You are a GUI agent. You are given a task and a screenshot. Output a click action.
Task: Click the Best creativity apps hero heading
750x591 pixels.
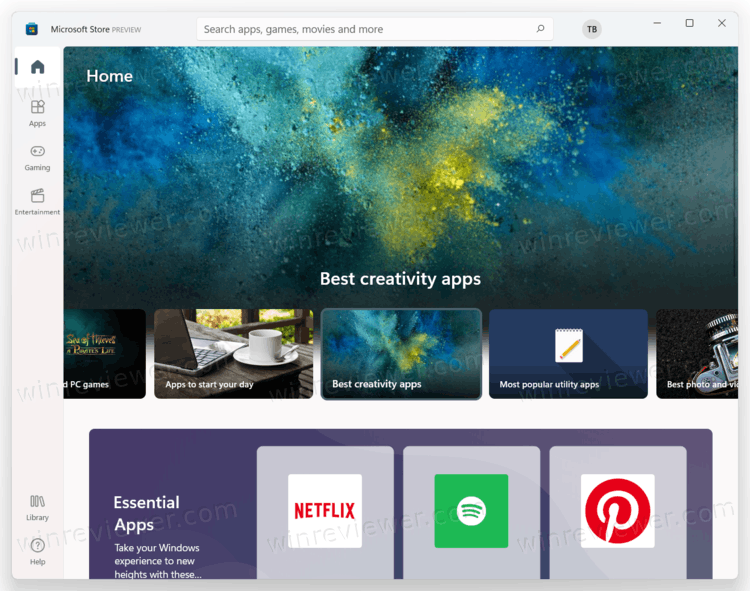click(x=400, y=279)
